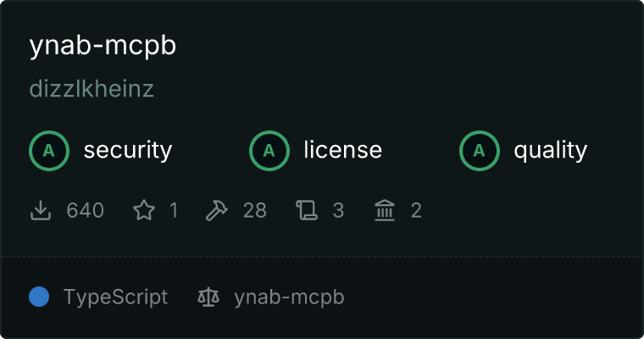Image resolution: width=644 pixels, height=339 pixels.
Task: Click the license grade A badge
Action: pyautogui.click(x=269, y=151)
